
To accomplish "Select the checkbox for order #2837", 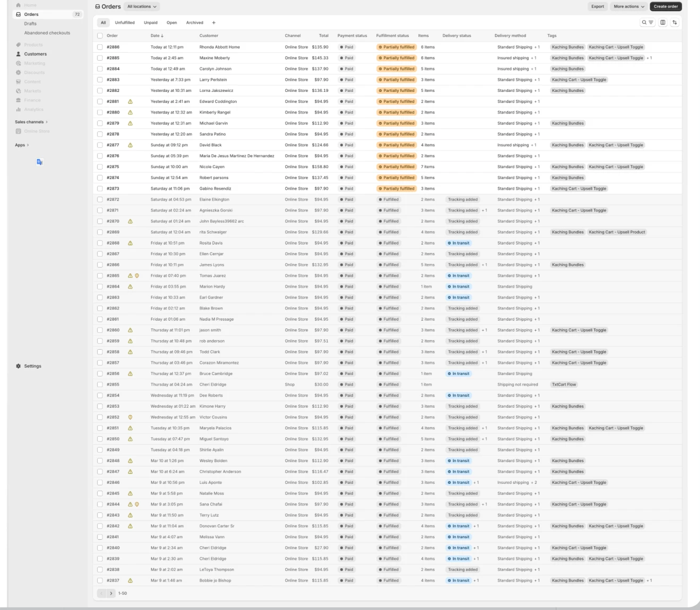I will [100, 580].
